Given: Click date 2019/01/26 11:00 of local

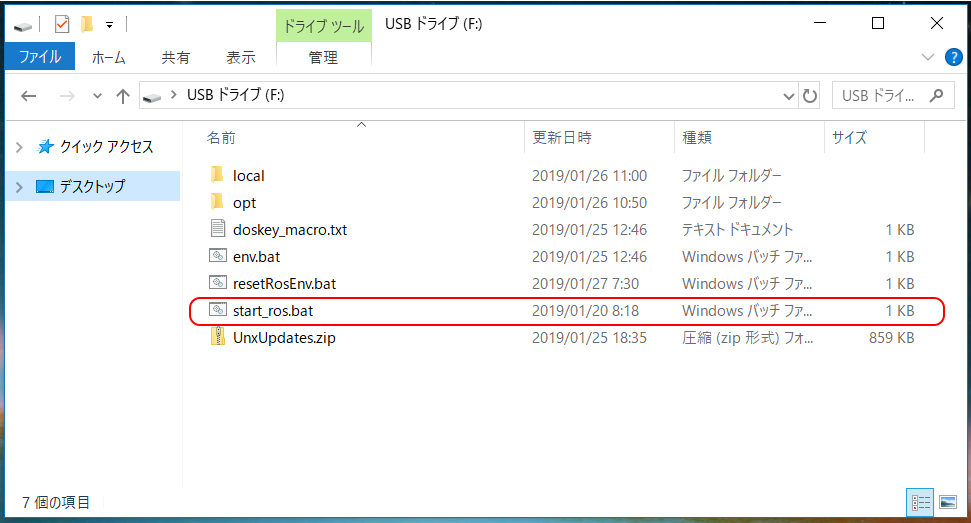Looking at the screenshot, I should (590, 176).
